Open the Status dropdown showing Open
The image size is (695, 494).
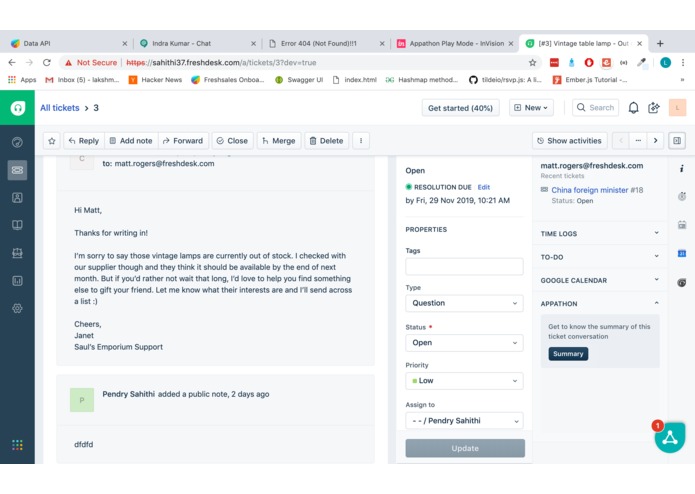[464, 342]
